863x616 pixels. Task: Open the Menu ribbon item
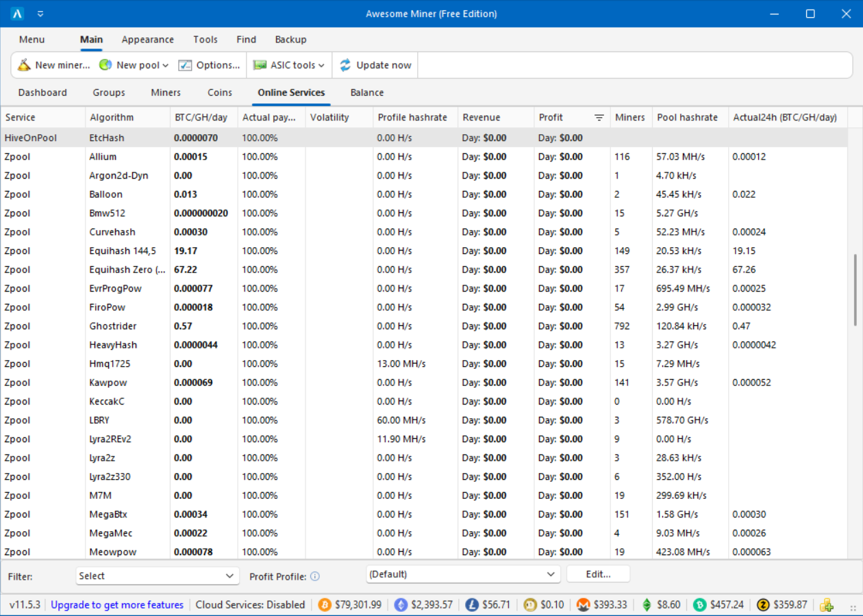click(x=32, y=40)
